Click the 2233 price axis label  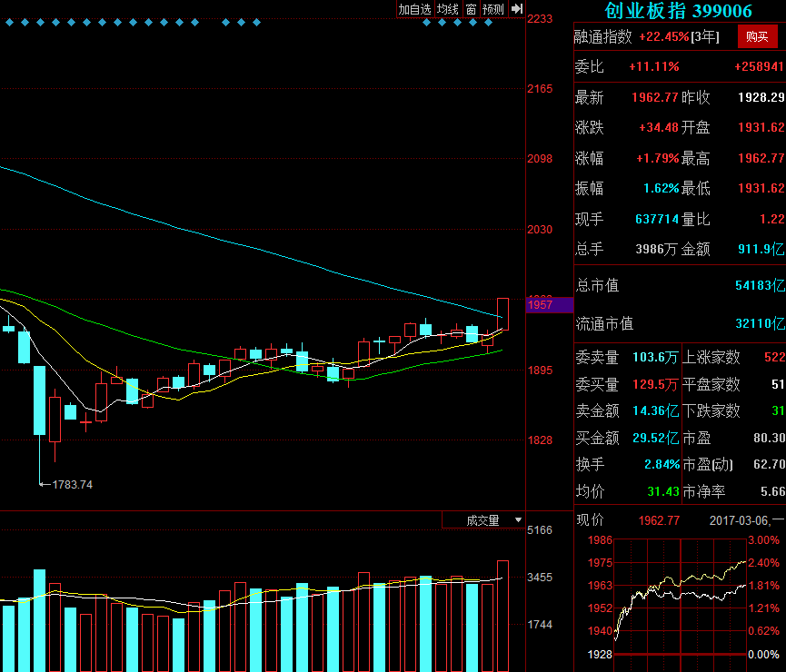pos(540,19)
